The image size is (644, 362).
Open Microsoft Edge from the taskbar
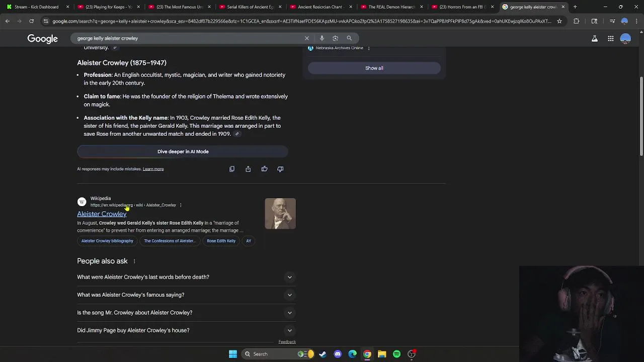pos(353,354)
